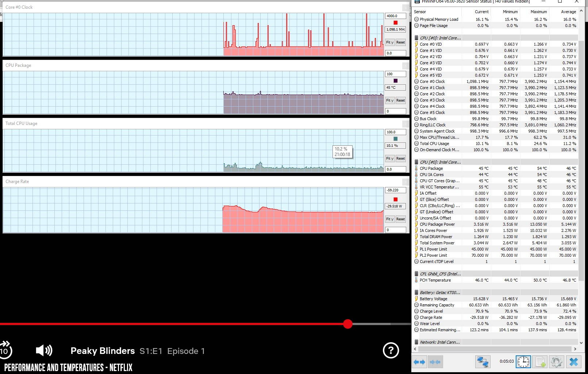Image resolution: width=588 pixels, height=374 pixels.
Task: Select the CFL Ghibli_CFS sensor group header
Action: [x=496, y=274]
